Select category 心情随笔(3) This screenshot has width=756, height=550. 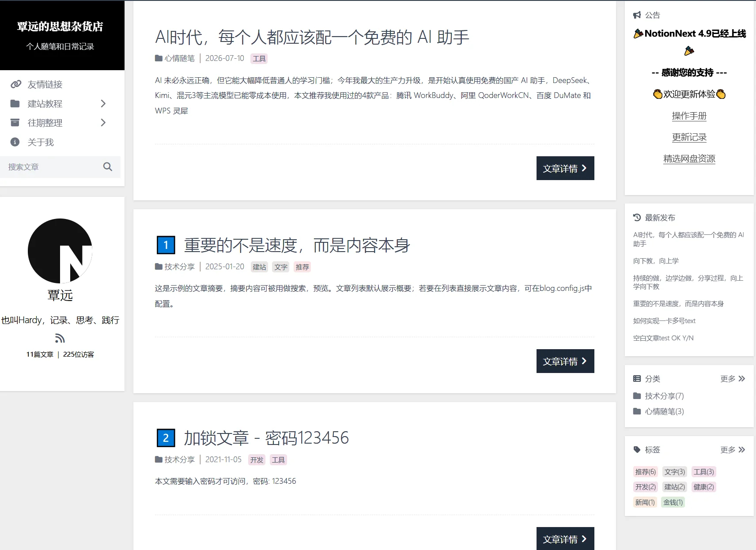tap(664, 411)
